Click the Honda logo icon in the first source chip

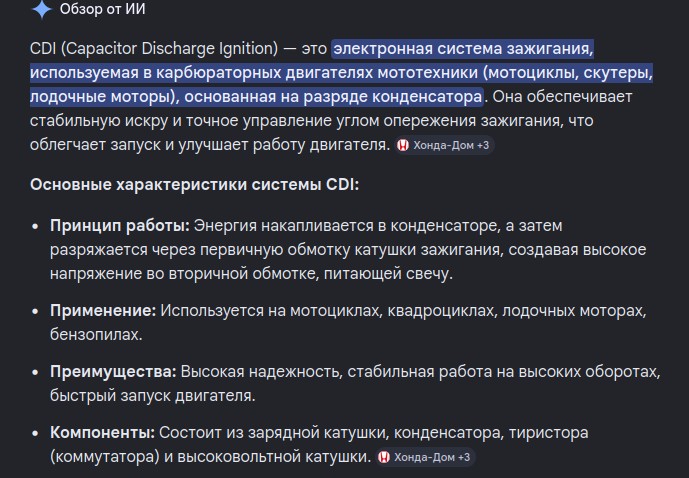[x=403, y=146]
